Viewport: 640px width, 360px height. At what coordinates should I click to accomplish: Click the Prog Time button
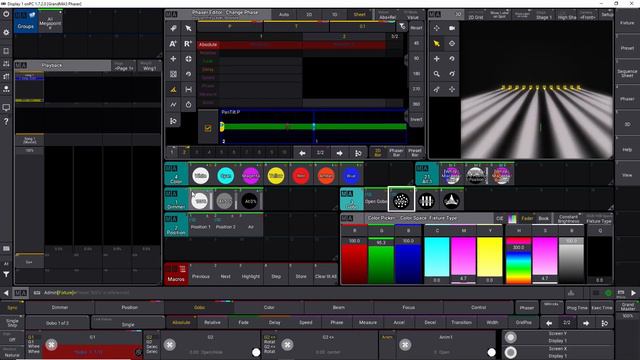577,308
